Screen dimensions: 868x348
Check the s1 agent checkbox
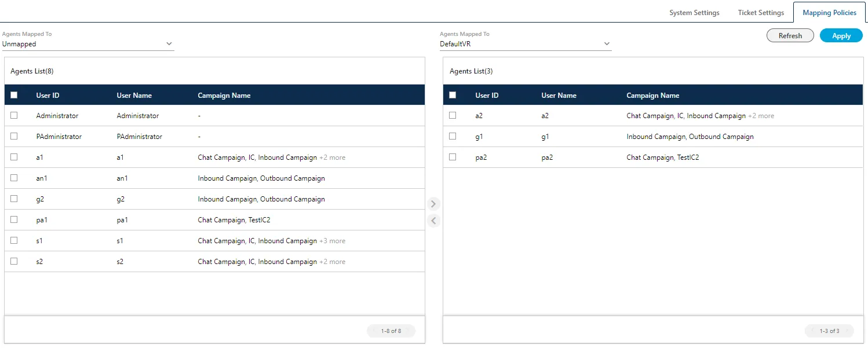(x=14, y=240)
